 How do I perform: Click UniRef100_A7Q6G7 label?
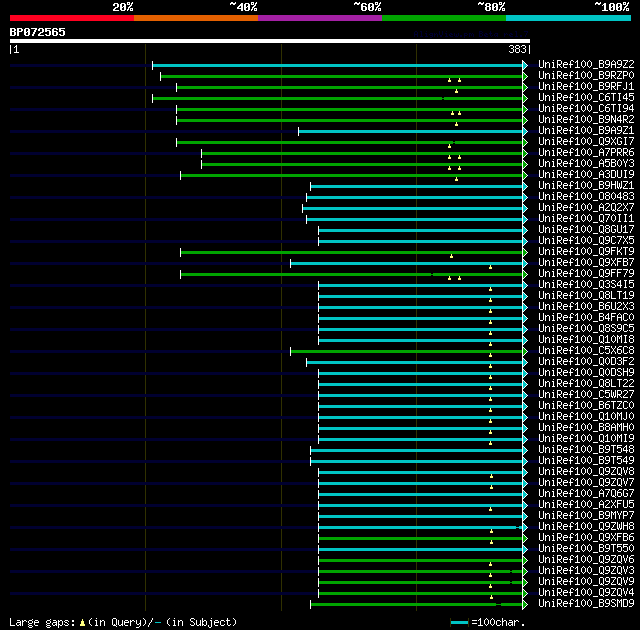[586, 494]
